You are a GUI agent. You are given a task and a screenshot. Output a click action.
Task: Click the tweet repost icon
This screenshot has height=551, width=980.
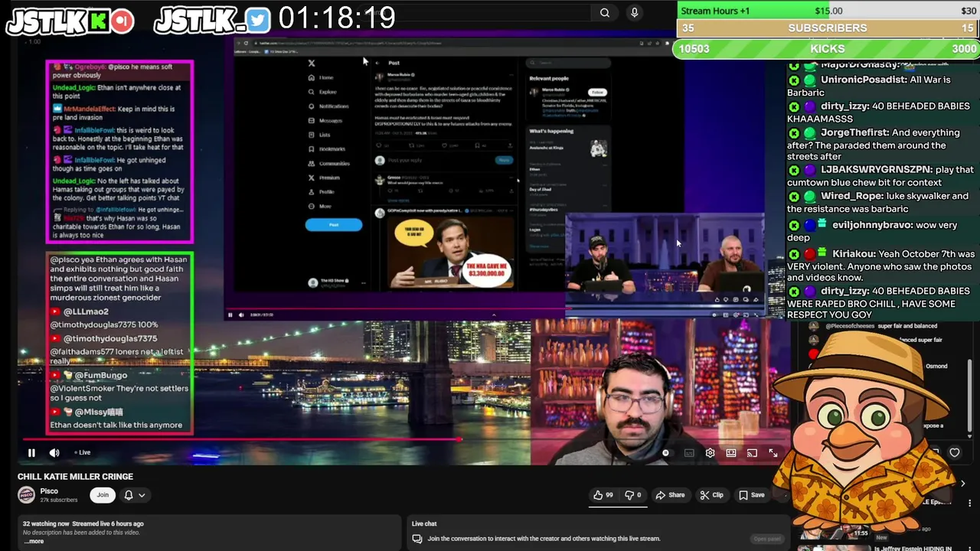pos(411,145)
